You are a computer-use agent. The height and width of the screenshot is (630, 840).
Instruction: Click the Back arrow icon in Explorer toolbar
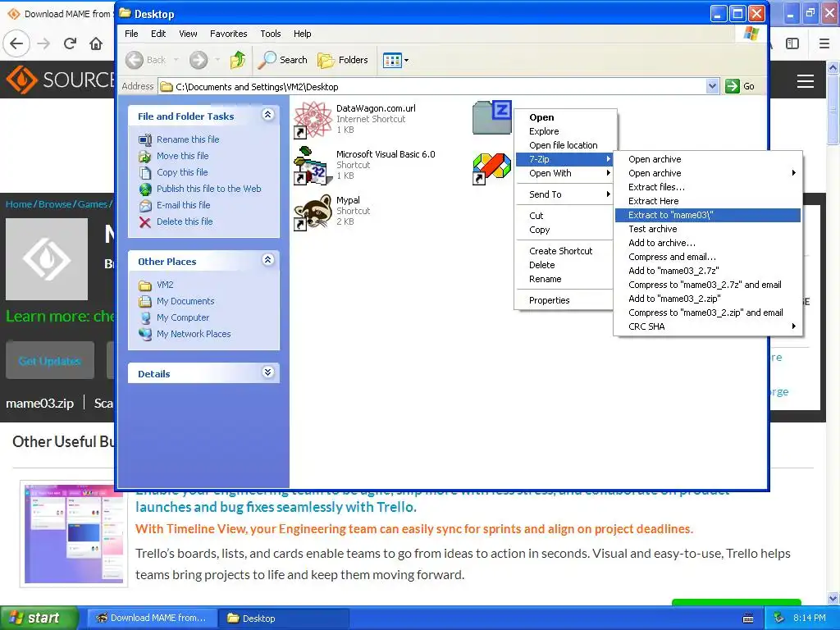click(135, 60)
